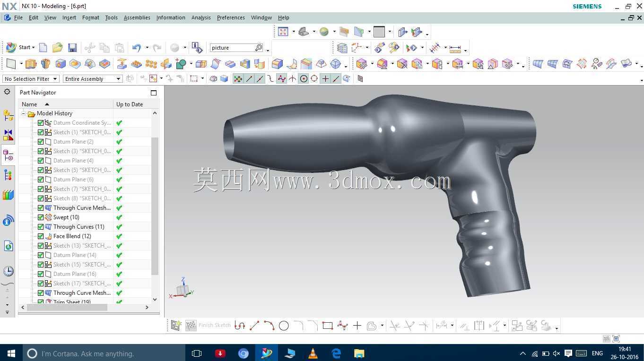Screen dimensions: 644x361
Task: Undo the last action
Action: pyautogui.click(x=137, y=48)
